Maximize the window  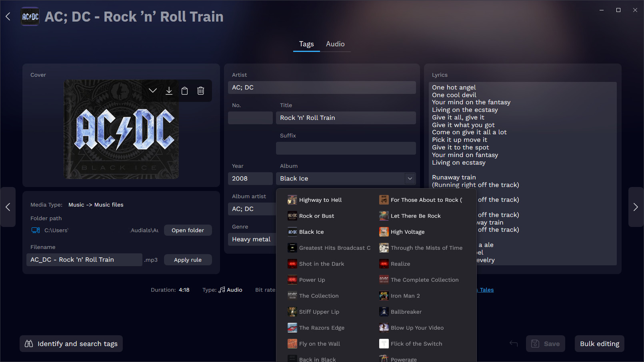[x=618, y=10]
